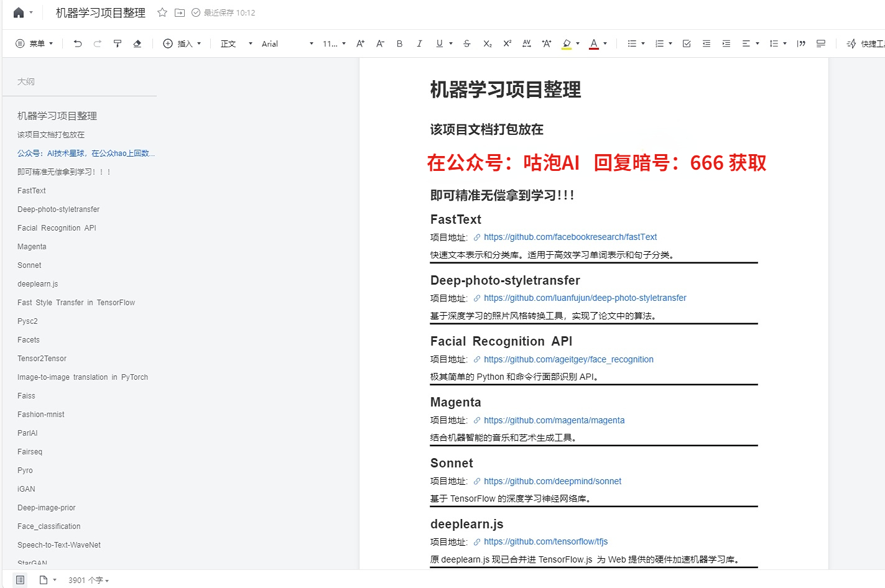Viewport: 885px width, 588px height.
Task: Apply the red font color
Action: (x=594, y=44)
